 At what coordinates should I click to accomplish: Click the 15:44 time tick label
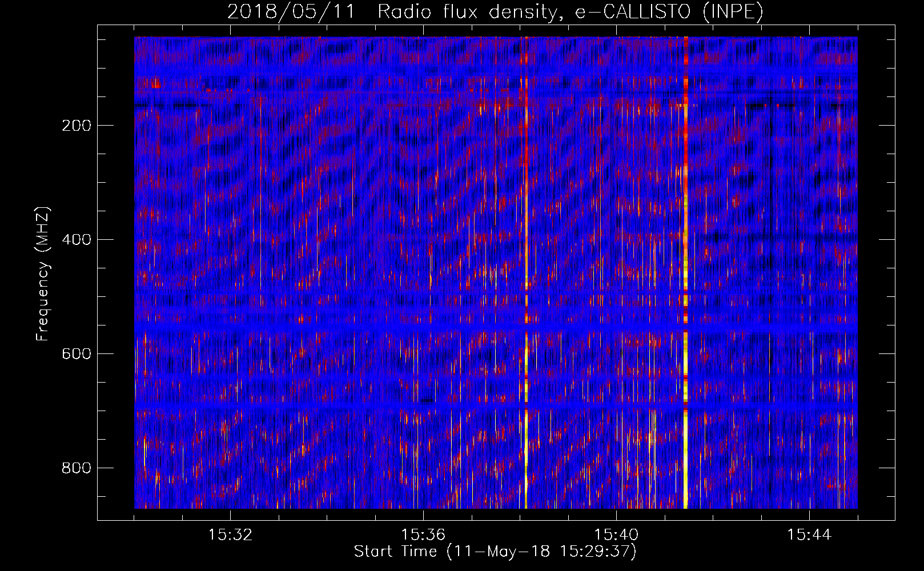point(809,535)
